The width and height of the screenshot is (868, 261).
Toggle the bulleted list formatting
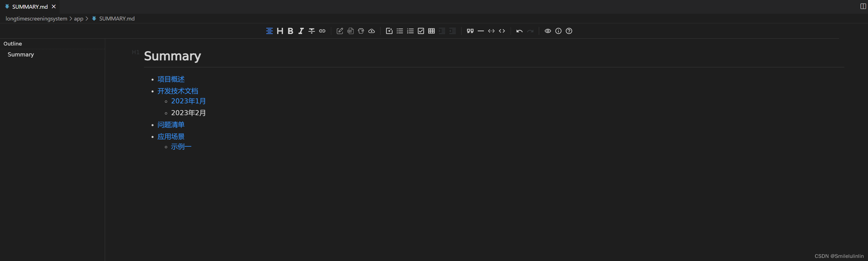click(x=400, y=31)
